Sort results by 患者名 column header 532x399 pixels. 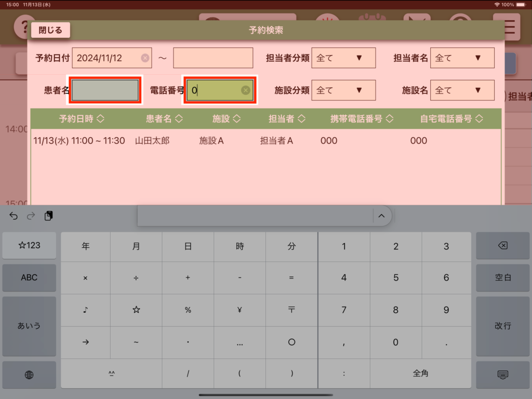[164, 119]
